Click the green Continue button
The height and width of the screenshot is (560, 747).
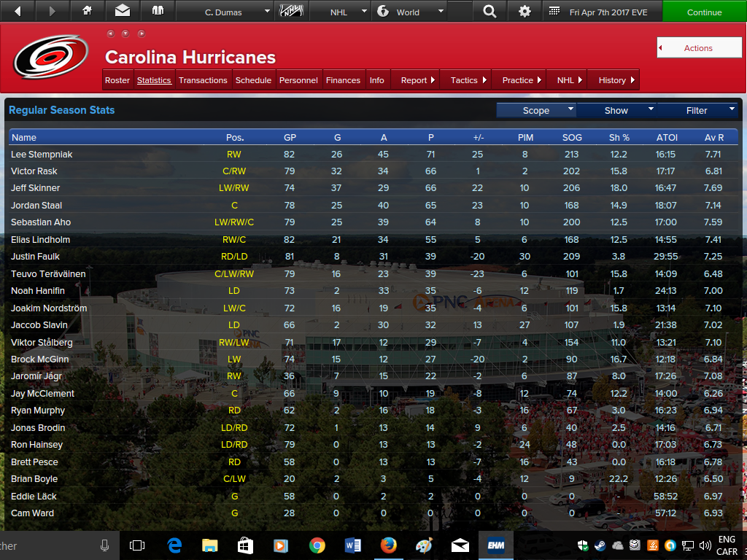(x=704, y=12)
